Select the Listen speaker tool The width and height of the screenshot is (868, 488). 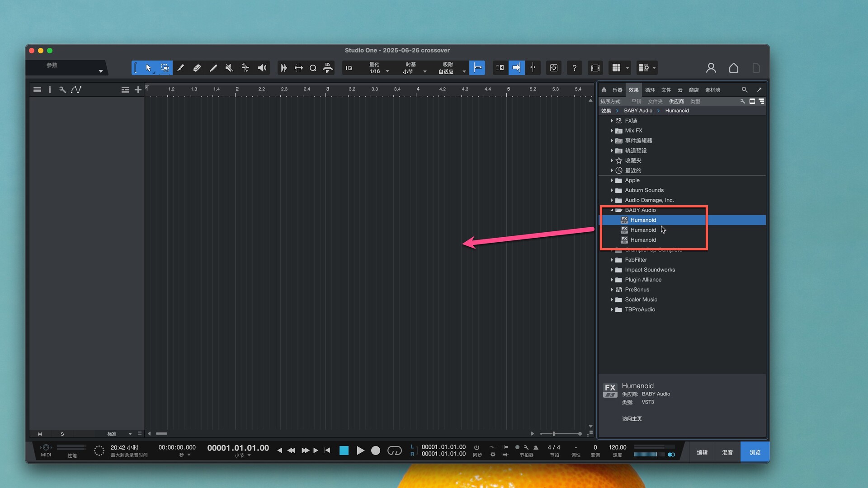pyautogui.click(x=262, y=68)
